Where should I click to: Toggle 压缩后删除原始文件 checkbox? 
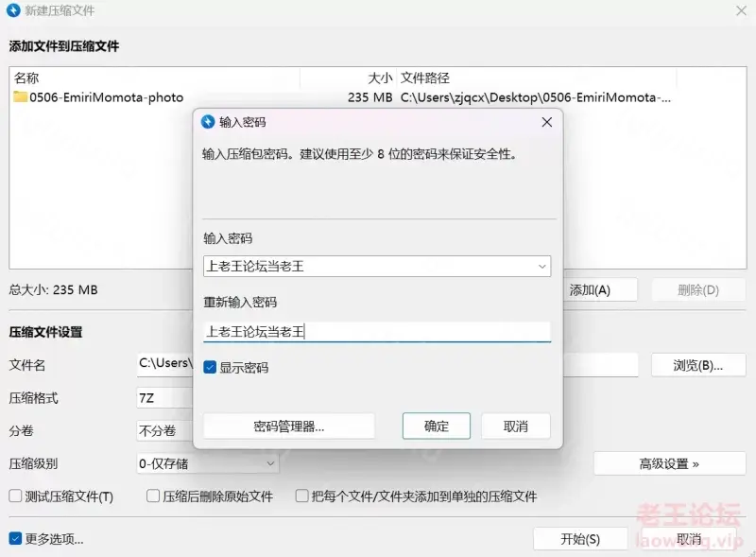153,496
